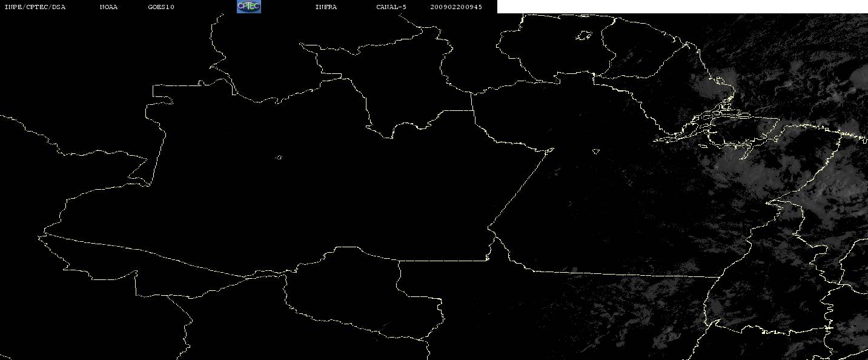
Task: Click the long diagonal straight border line
Action: [x=521, y=188]
